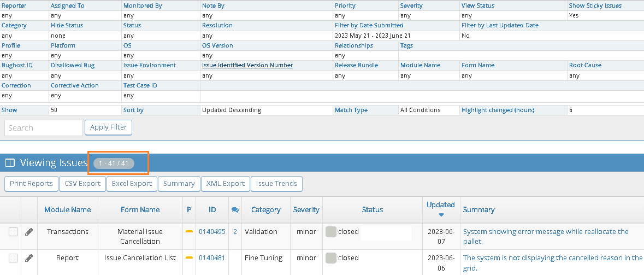Screen dimensions: 644x275
Task: Sort by Category column header
Action: point(265,209)
